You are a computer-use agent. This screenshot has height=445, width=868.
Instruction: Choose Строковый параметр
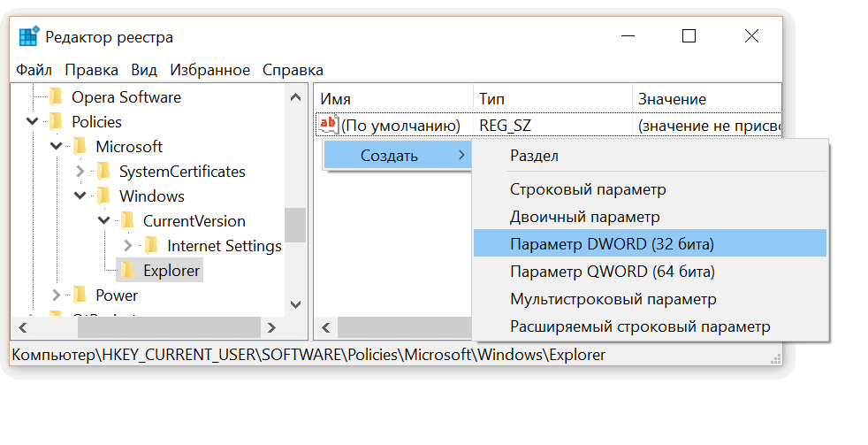[x=650, y=189]
